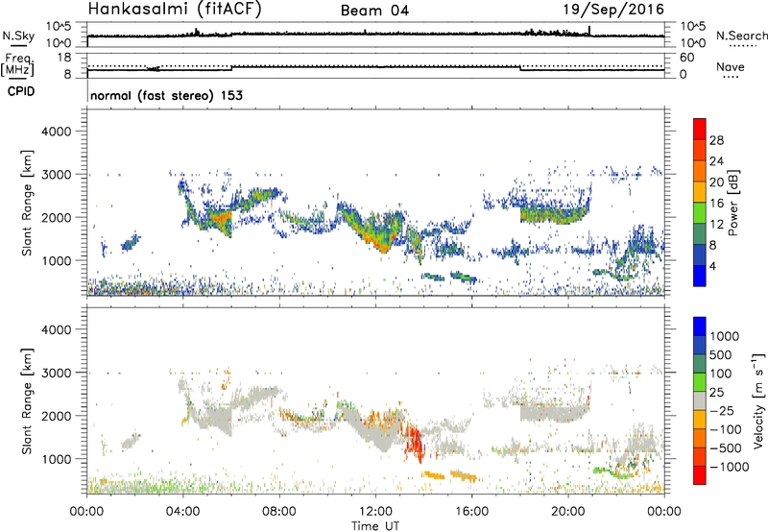Click the '-500' label on the velocity colorbar
The height and width of the screenshot is (532, 768).
[x=726, y=448]
